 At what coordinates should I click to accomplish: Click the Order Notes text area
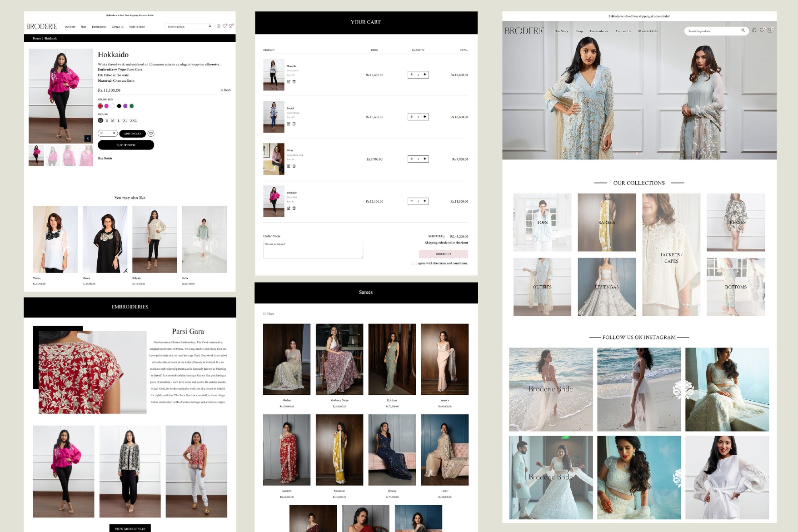[x=313, y=249]
